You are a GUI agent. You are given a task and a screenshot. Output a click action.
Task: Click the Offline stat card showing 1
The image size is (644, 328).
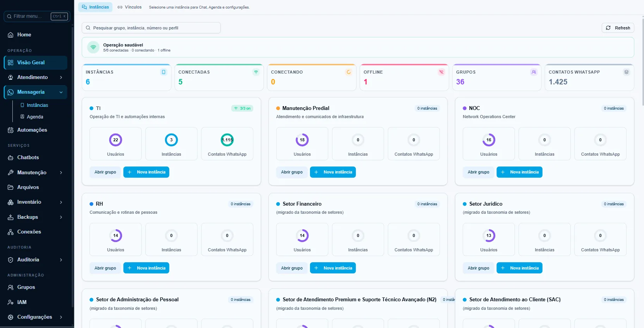404,77
